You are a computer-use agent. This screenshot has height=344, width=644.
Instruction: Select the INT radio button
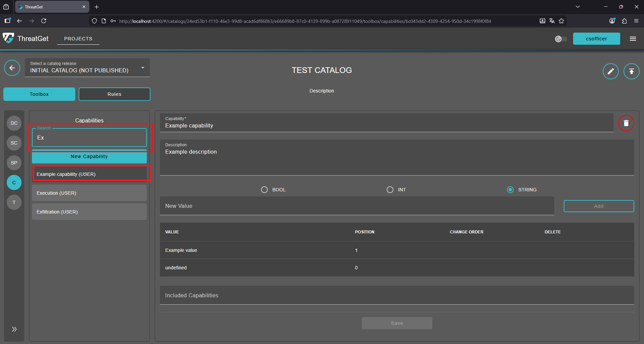(389, 189)
